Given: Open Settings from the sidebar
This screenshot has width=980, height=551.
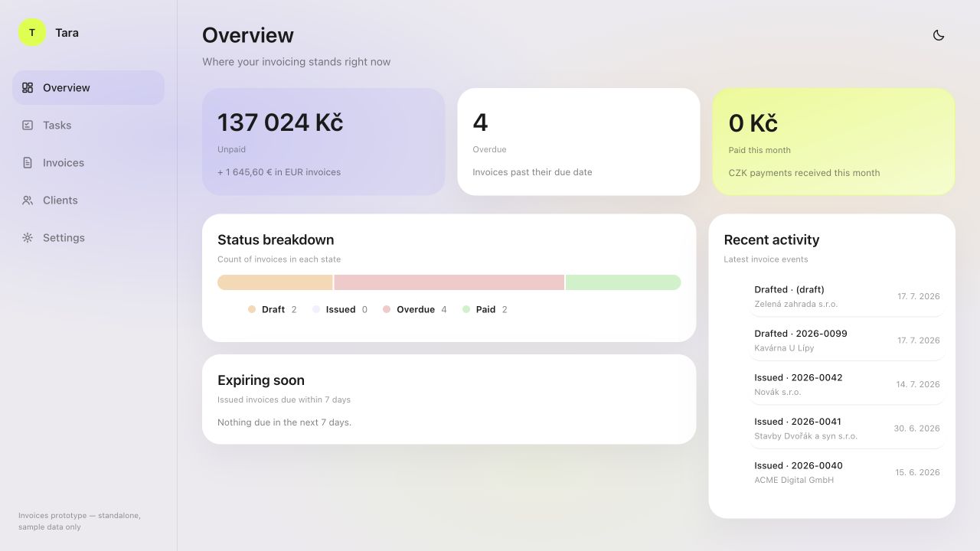Looking at the screenshot, I should 88,238.
